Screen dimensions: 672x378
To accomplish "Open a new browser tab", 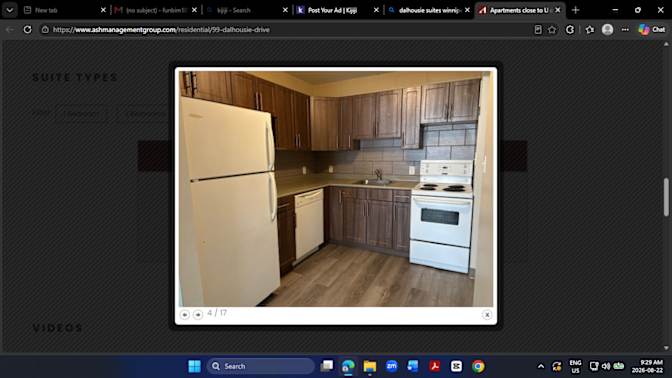I will coord(576,10).
